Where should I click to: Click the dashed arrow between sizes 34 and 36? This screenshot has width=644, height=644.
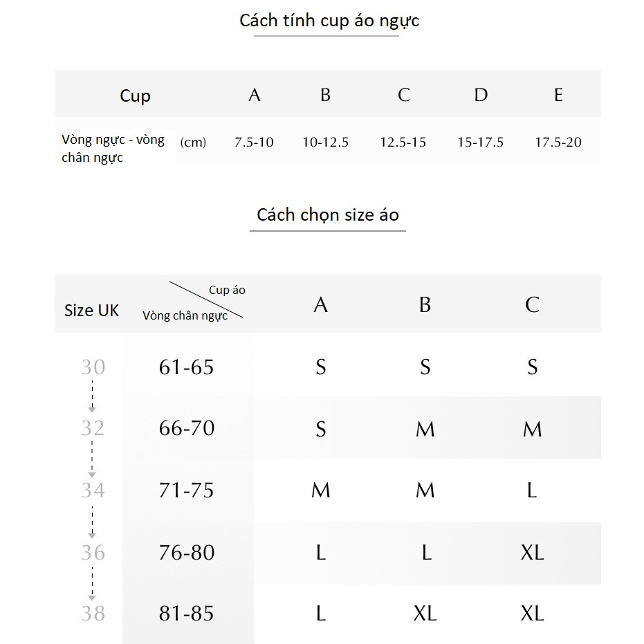coord(92,520)
